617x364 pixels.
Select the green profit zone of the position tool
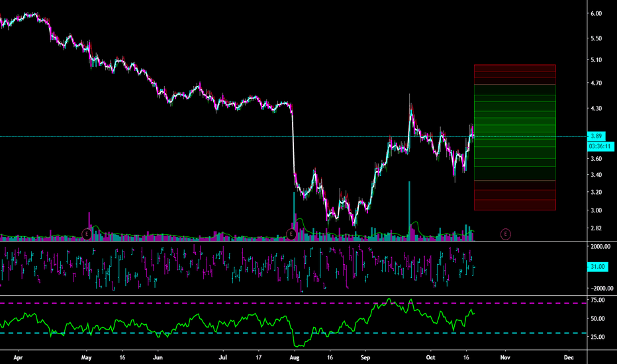(514, 132)
